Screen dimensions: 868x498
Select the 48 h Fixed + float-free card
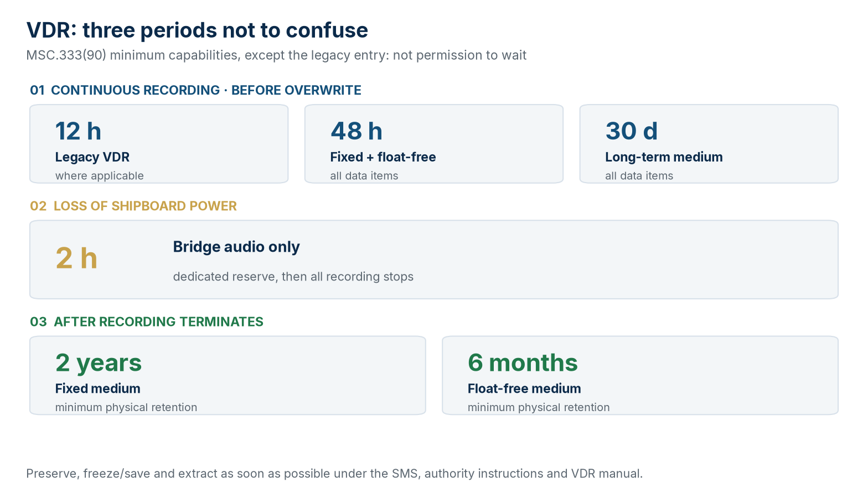click(x=434, y=144)
